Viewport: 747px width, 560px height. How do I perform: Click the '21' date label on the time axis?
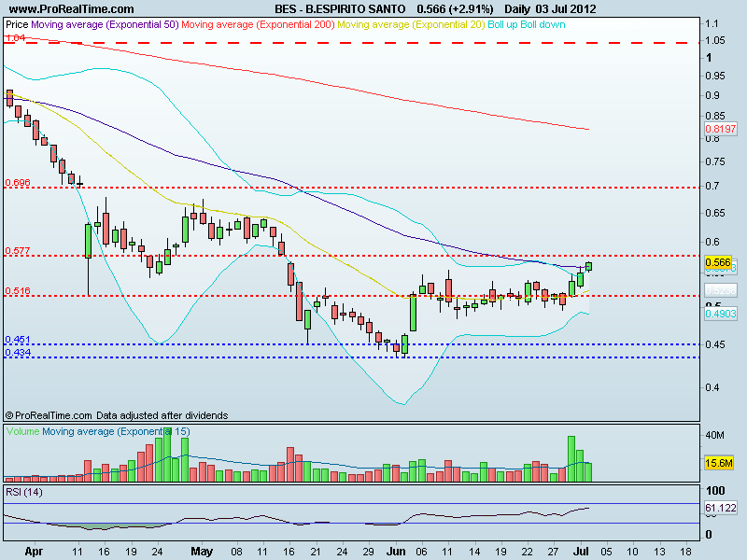[x=316, y=552]
